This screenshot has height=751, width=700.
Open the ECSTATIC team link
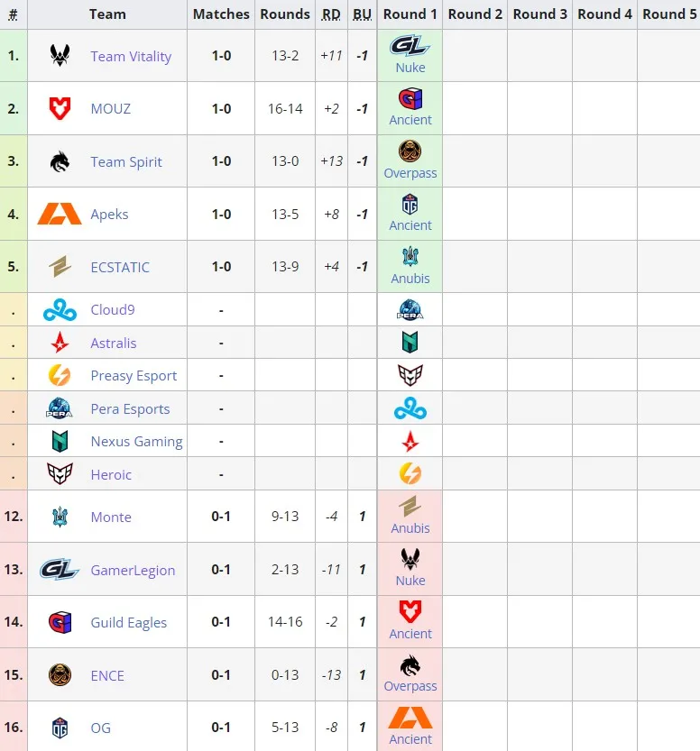click(x=120, y=267)
